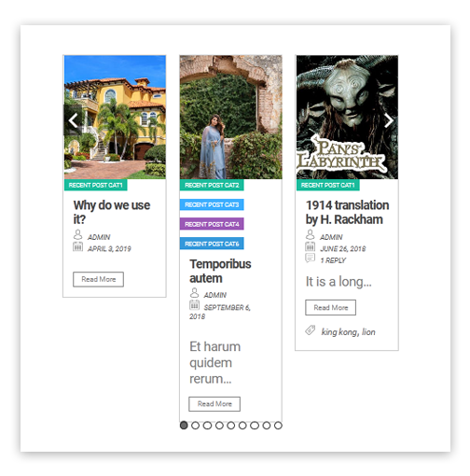The height and width of the screenshot is (476, 470).
Task: Click the author icon under 'Temporibus autem'
Action: 194,293
